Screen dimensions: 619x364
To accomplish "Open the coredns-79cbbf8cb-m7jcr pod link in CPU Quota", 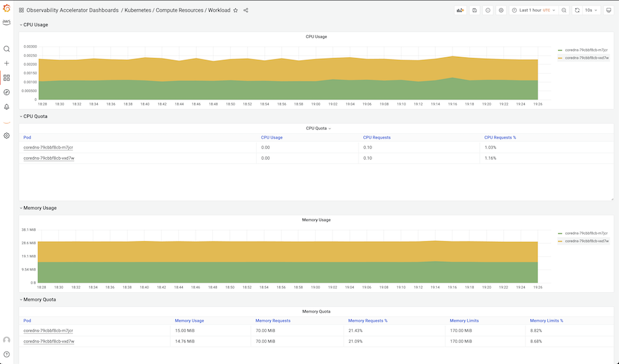I will tap(48, 147).
